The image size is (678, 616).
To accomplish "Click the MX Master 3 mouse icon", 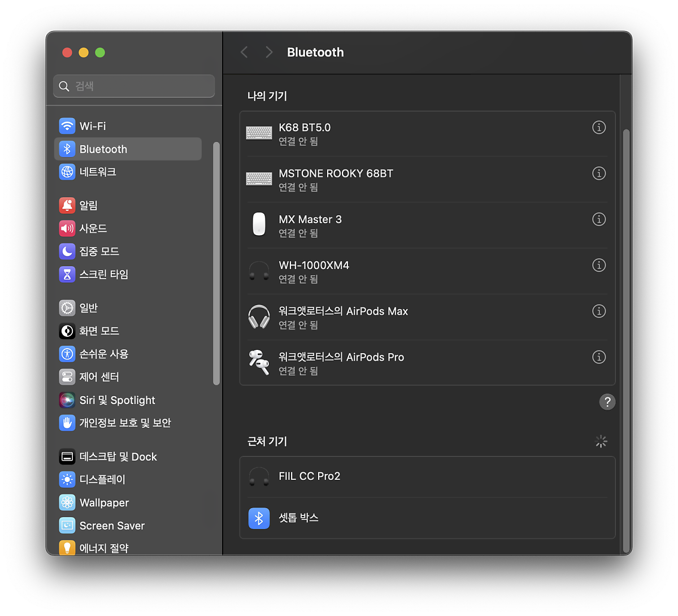I will 259,224.
